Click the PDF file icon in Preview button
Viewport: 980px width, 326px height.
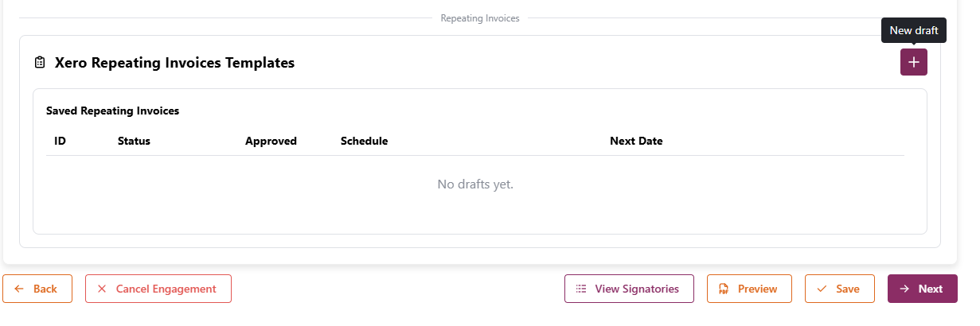(x=724, y=289)
